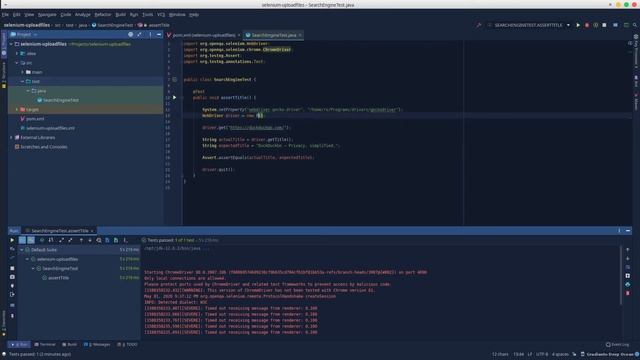Click the Import tests icon in test toolbar
This screenshot has width=640, height=360.
[x=107, y=240]
